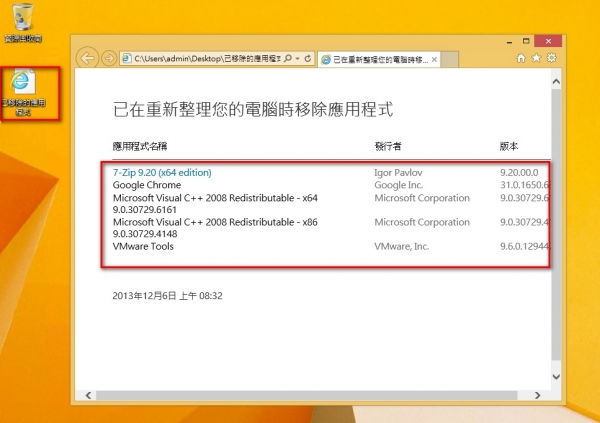Go back with the browser Back arrow
Screen dimensions: 600x423
coord(87,58)
